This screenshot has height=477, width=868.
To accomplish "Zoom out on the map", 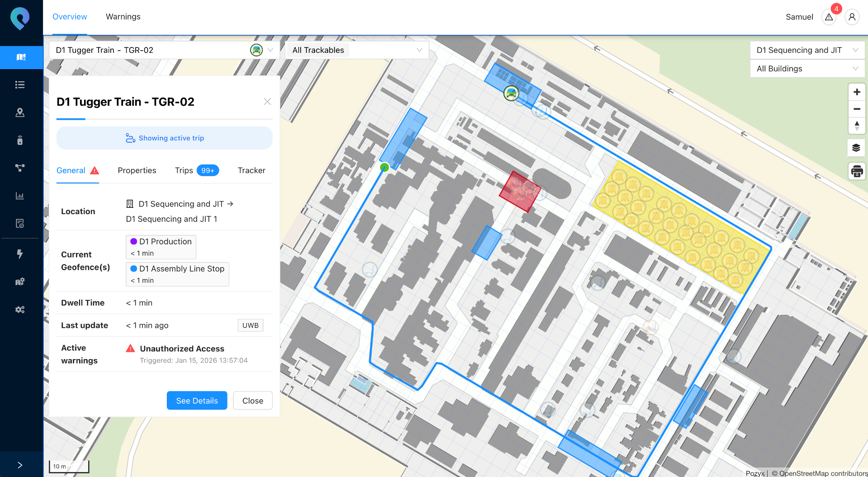I will tap(857, 109).
